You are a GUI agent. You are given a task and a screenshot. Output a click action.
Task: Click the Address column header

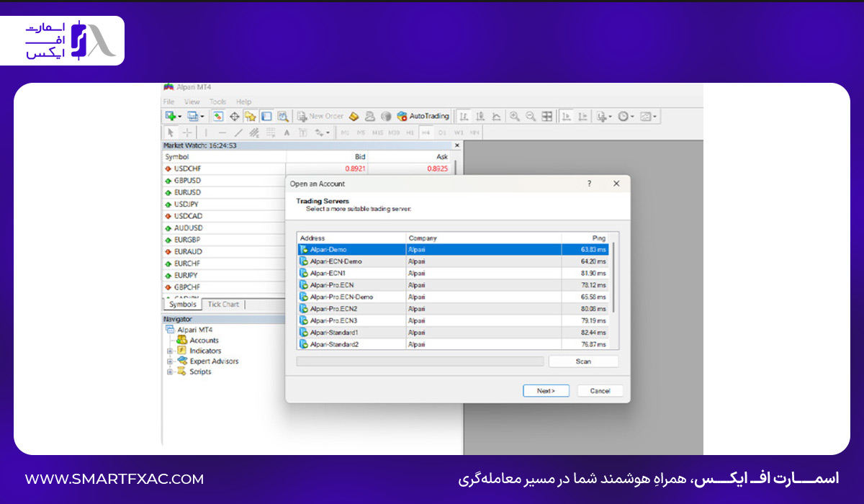tap(351, 238)
